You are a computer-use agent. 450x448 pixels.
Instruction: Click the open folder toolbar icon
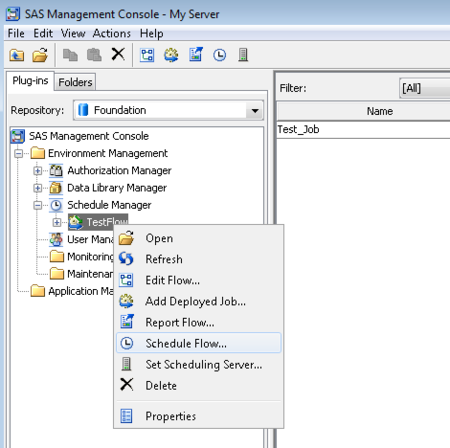pos(40,55)
